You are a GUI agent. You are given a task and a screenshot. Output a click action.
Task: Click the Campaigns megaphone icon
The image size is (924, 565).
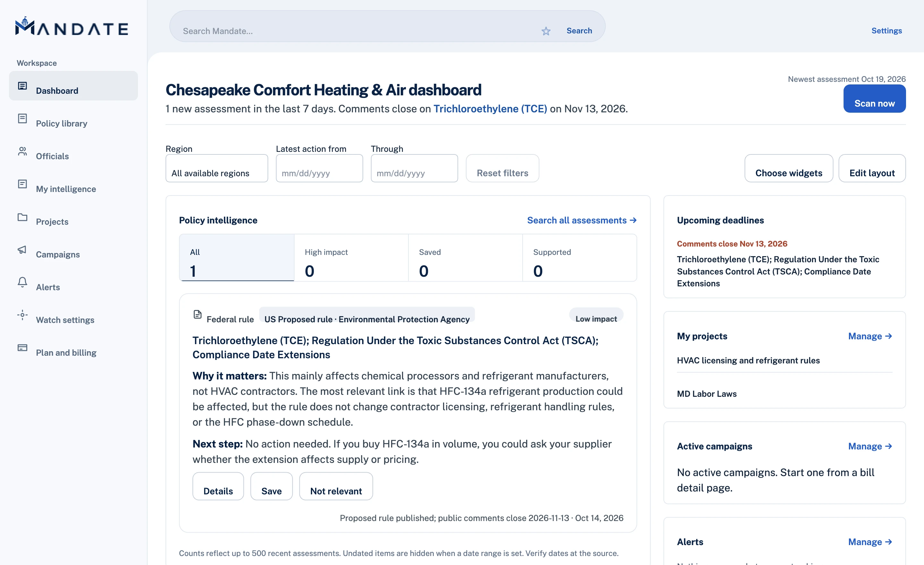pyautogui.click(x=22, y=249)
